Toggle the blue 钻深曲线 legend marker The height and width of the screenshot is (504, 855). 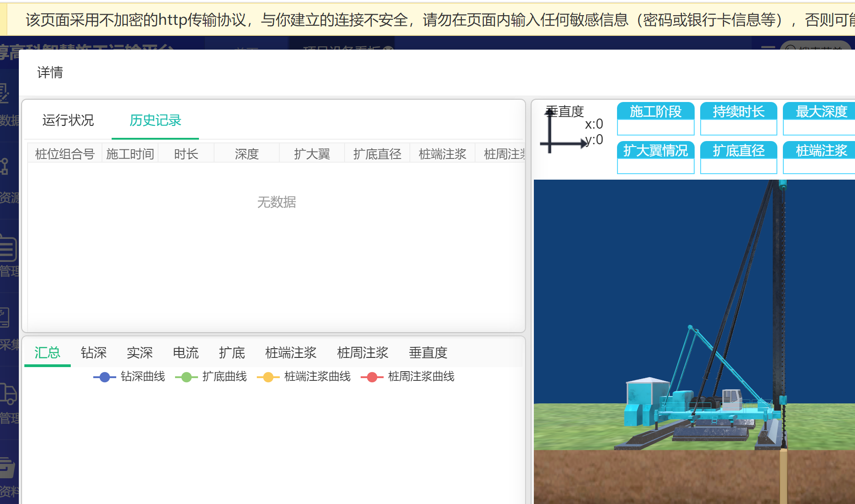[x=105, y=377]
